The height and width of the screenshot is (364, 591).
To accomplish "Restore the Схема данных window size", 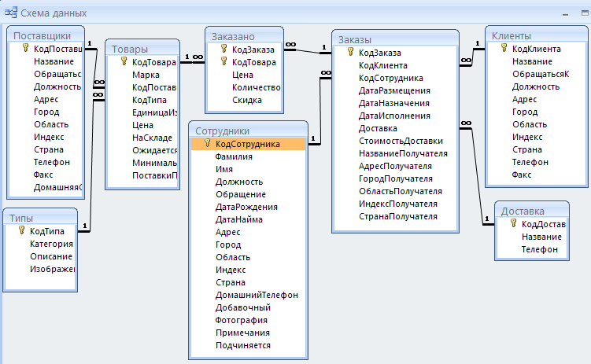I will click(x=585, y=13).
